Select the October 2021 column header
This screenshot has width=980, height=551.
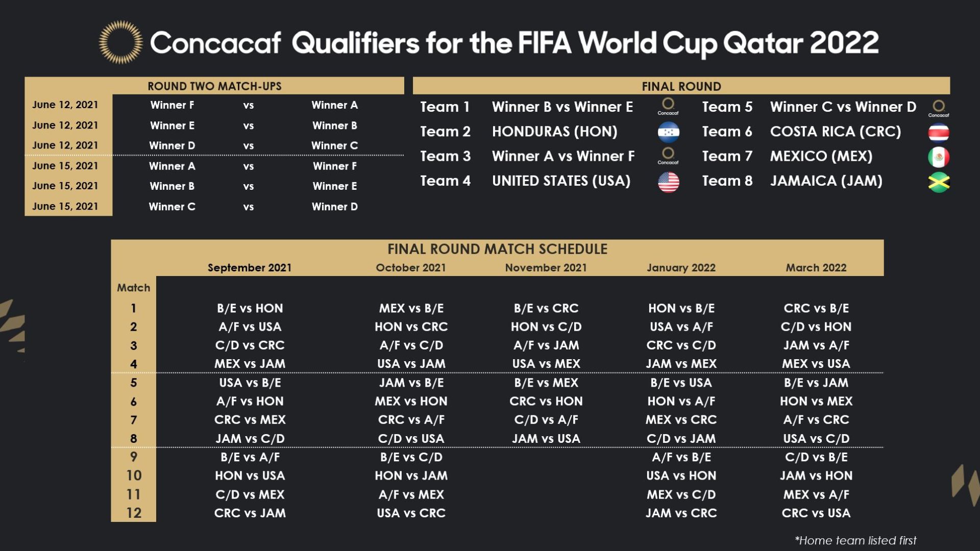click(410, 267)
